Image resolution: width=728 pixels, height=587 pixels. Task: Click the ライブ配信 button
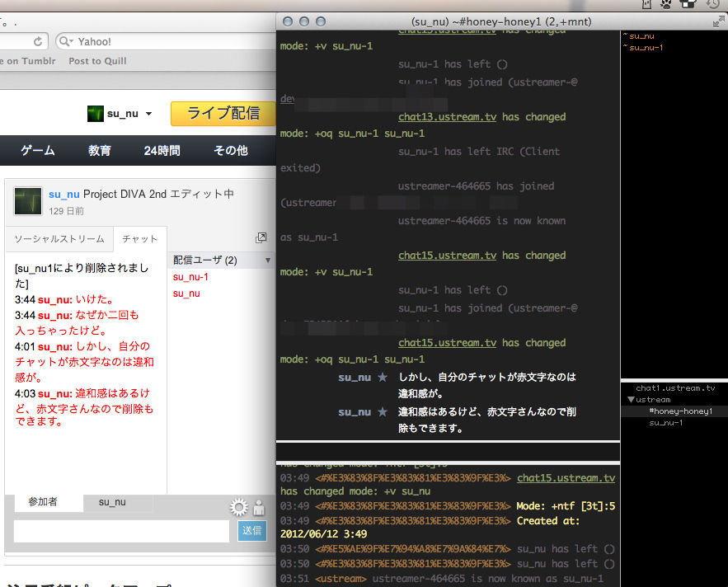click(x=223, y=113)
